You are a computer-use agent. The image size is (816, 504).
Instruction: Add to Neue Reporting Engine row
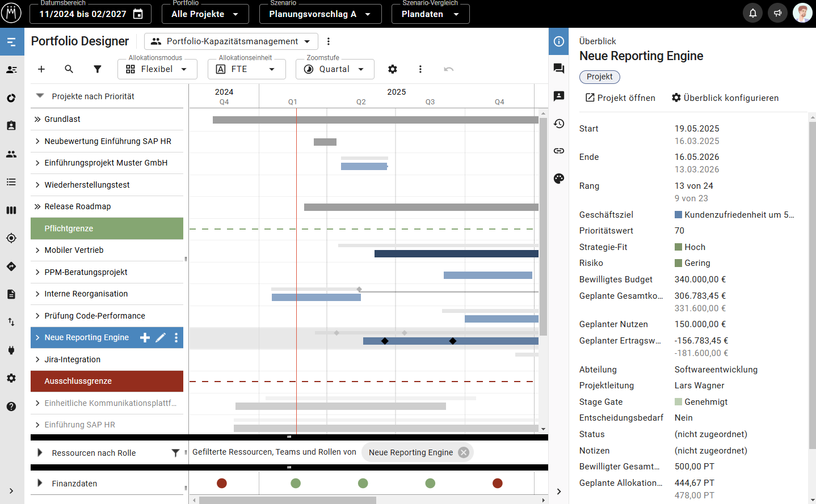coord(145,338)
